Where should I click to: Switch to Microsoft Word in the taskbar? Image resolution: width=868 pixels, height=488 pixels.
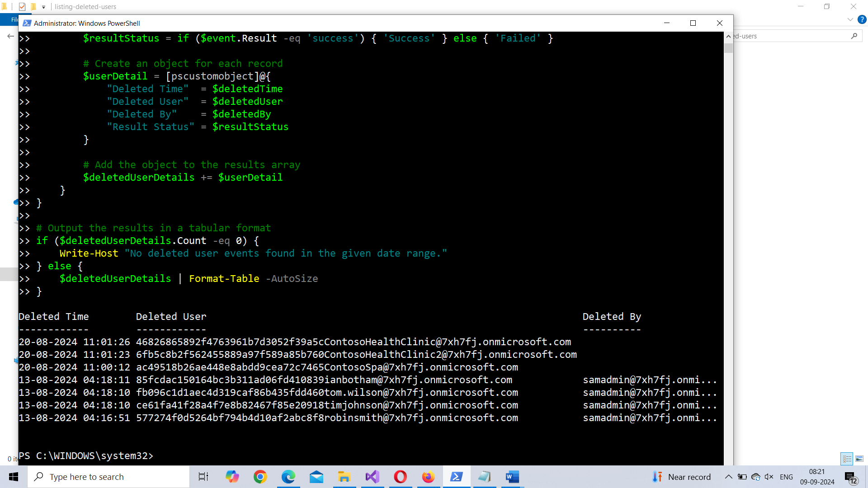[512, 477]
